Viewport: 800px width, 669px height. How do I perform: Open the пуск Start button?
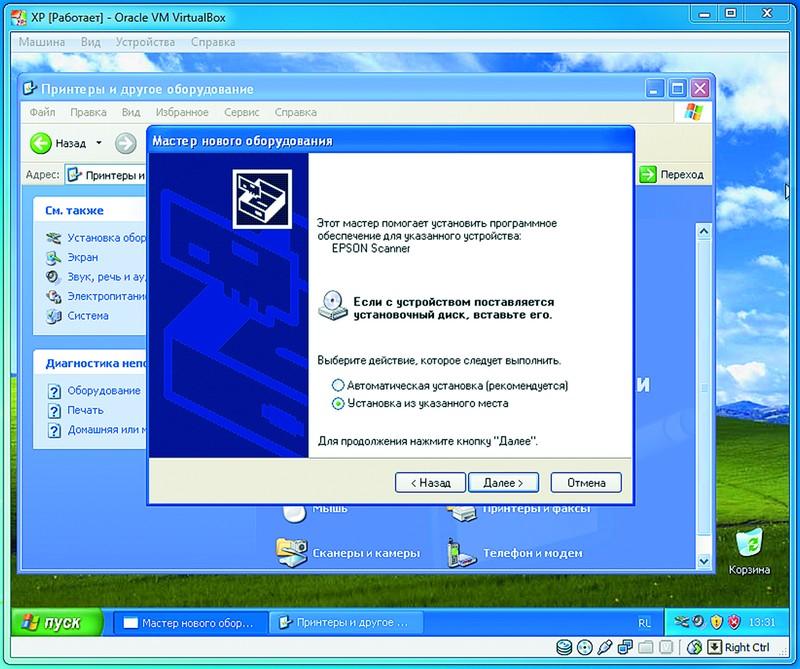click(57, 623)
